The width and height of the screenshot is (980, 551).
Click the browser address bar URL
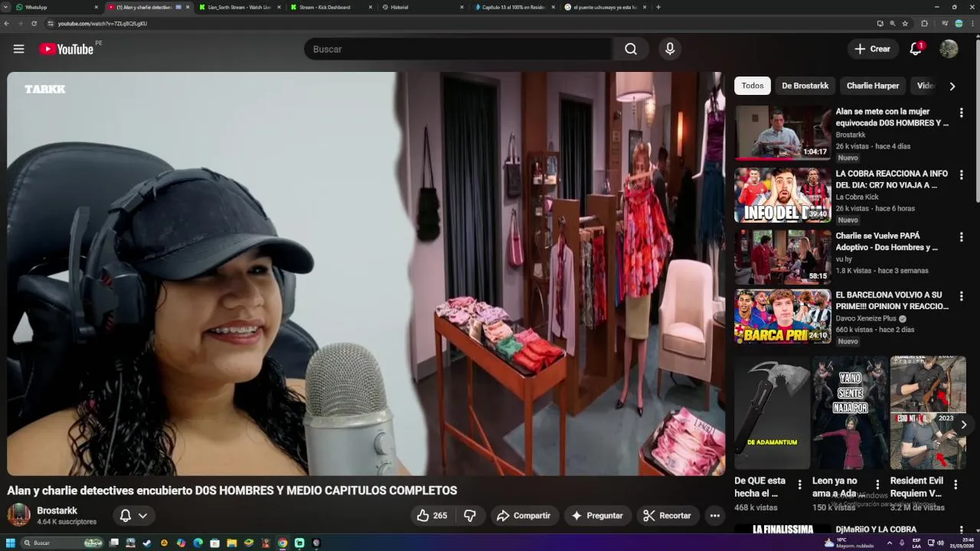pyautogui.click(x=103, y=24)
